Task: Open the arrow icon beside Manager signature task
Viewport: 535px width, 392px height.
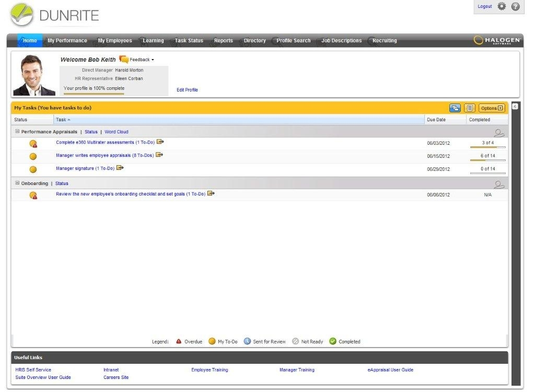Action: pyautogui.click(x=120, y=168)
